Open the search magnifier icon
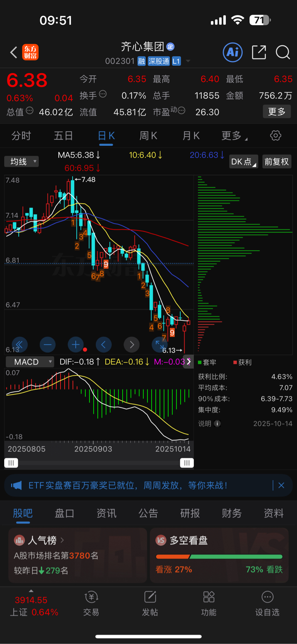Screen dimensions: 297x644 (283, 52)
